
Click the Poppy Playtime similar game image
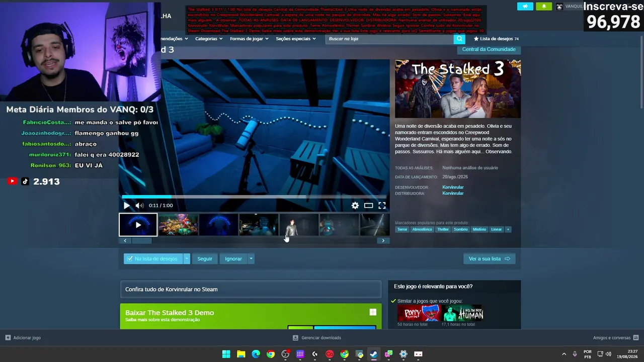click(419, 313)
